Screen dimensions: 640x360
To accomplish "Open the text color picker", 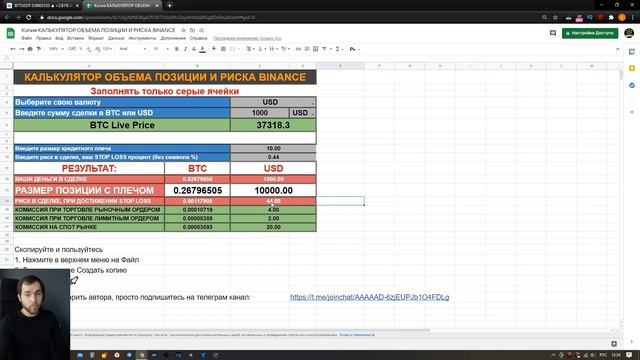I will [x=202, y=49].
